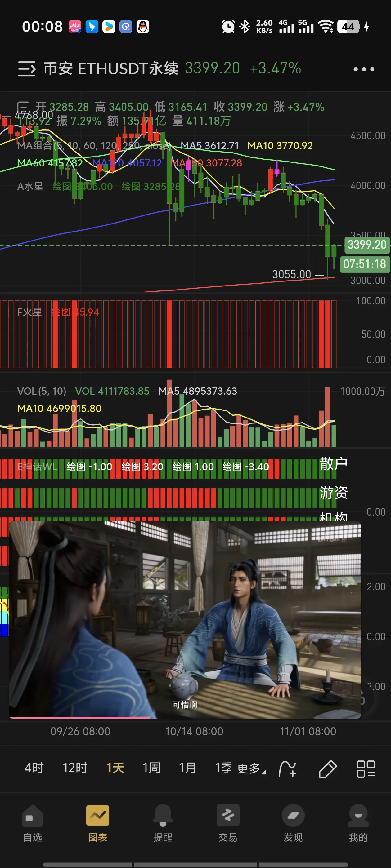Open the 提醒 alerts tab
The width and height of the screenshot is (391, 868).
pyautogui.click(x=163, y=824)
